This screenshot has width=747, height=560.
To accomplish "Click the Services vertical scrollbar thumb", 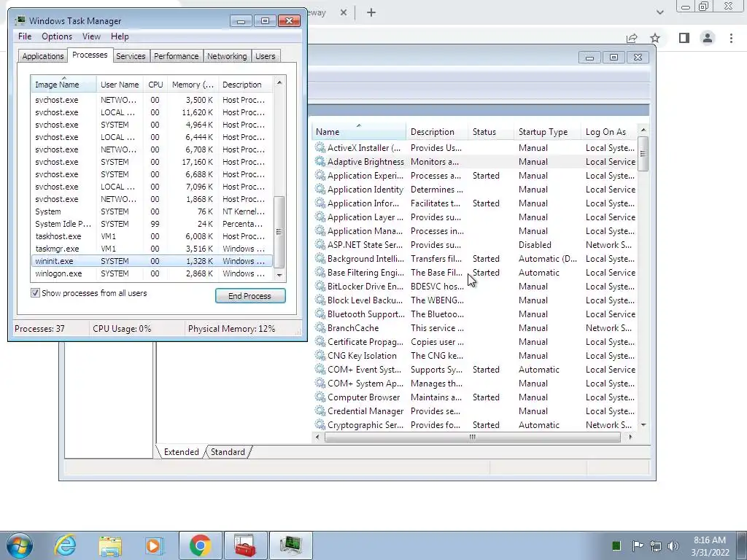I will click(x=643, y=153).
